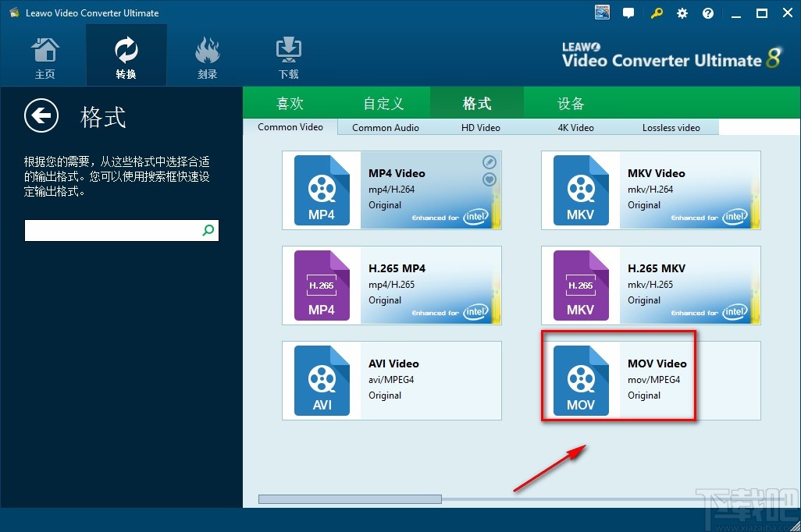Open the settings gear in title bar
Viewport: 801px width, 532px height.
point(682,12)
